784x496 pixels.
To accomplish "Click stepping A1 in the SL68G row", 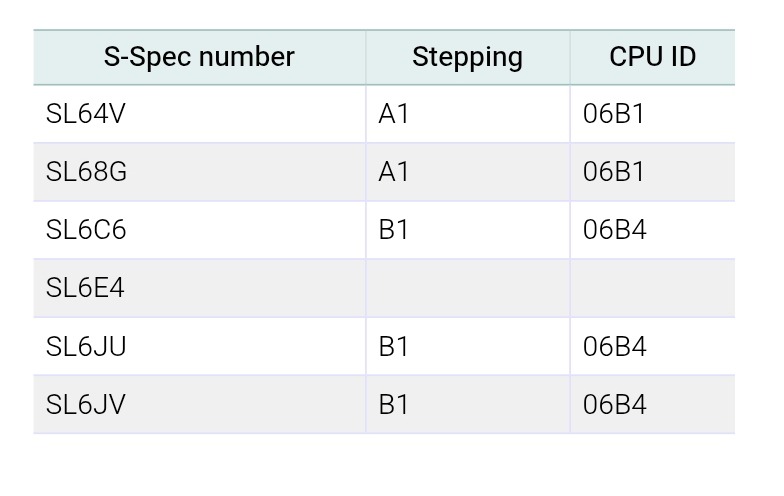I will (x=394, y=172).
